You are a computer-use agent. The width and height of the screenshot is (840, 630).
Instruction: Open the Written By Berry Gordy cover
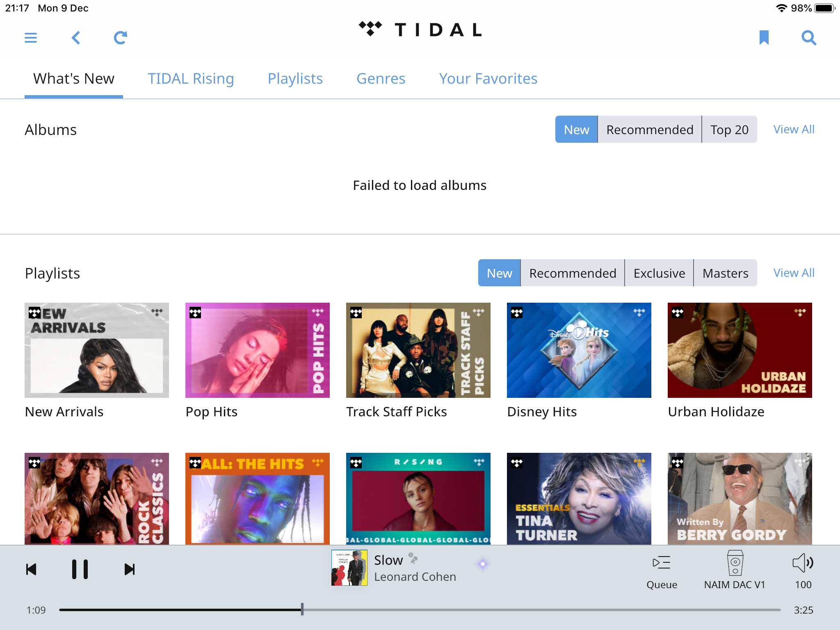(740, 499)
